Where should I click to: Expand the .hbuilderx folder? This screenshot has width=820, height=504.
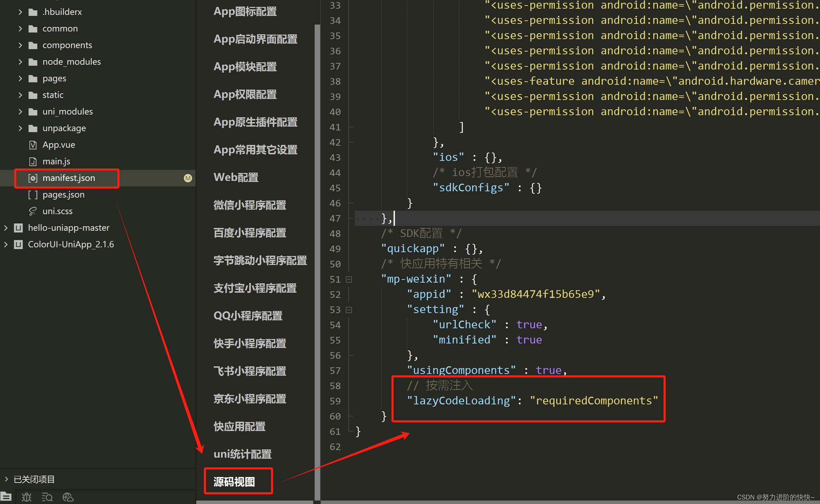(20, 12)
